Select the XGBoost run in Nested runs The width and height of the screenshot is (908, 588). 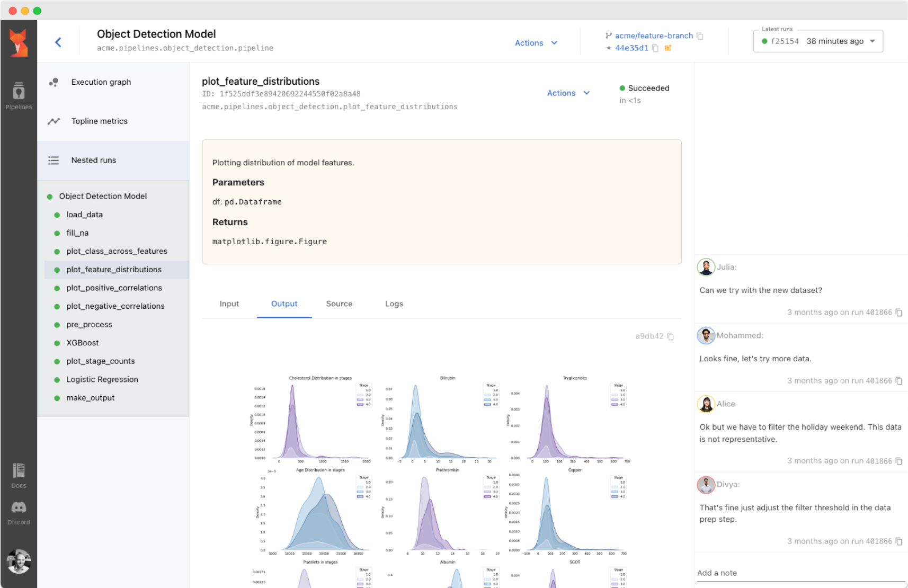coord(82,342)
